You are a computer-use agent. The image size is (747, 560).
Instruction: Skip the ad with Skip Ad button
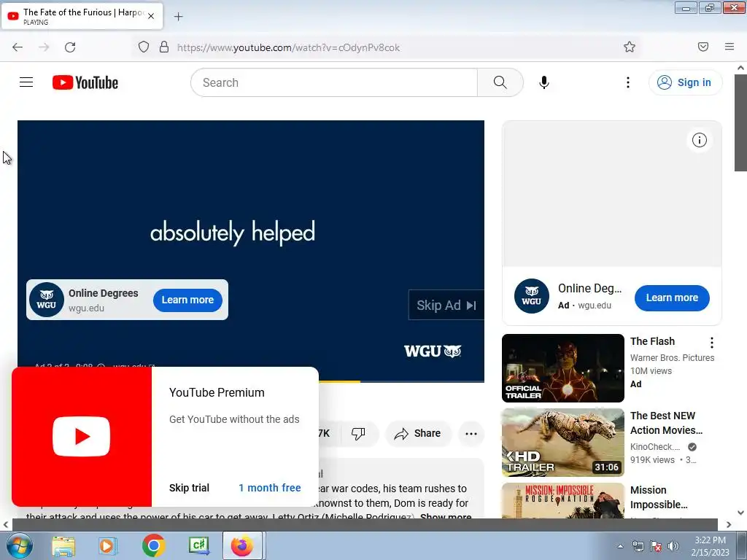point(446,306)
